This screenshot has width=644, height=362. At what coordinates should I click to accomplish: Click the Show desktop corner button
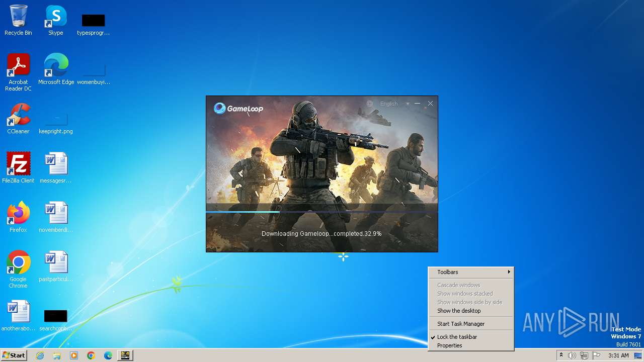pyautogui.click(x=639, y=355)
